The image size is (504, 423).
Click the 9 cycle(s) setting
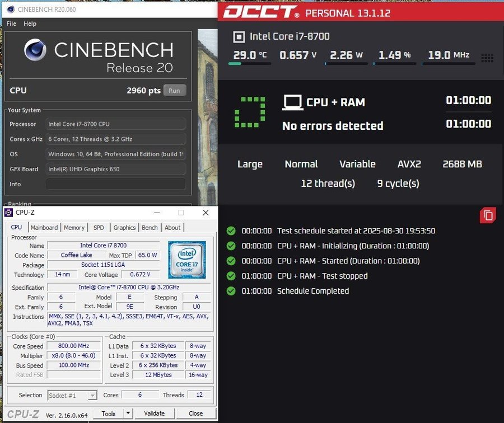(398, 184)
